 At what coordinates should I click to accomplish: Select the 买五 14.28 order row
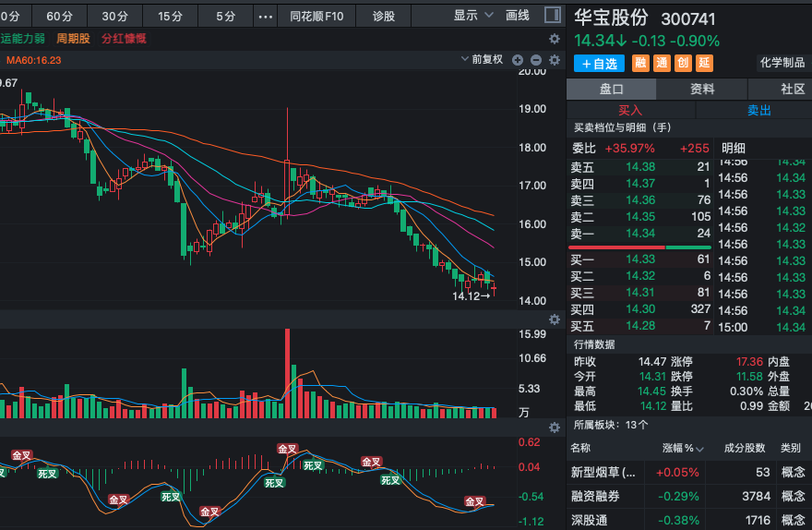(640, 326)
